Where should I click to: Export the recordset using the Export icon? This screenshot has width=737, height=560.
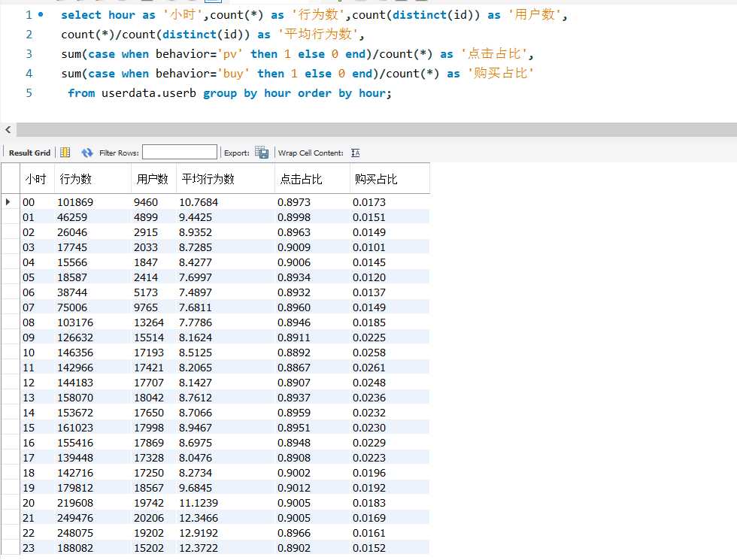[x=262, y=152]
